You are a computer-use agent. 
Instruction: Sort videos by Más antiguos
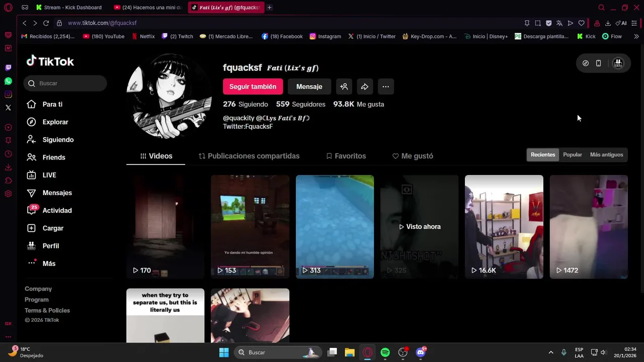[x=606, y=155]
